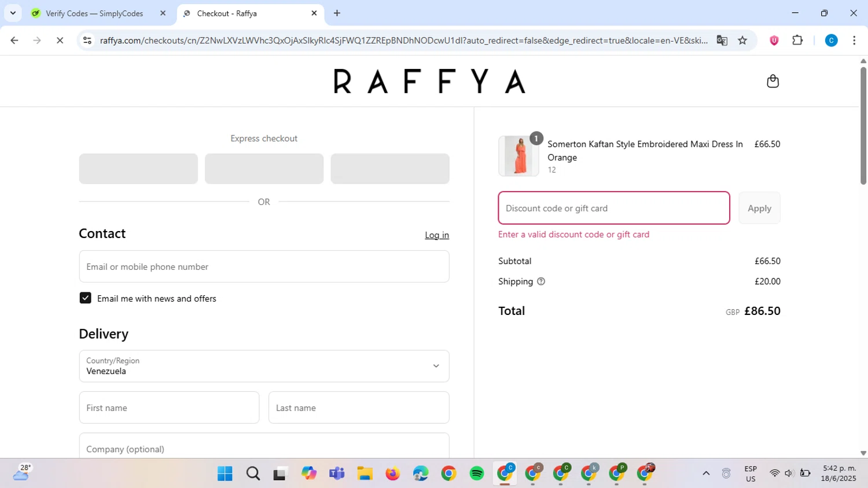Screen dimensions: 868x488
Task: Open the Windows Start menu
Action: tap(225, 474)
